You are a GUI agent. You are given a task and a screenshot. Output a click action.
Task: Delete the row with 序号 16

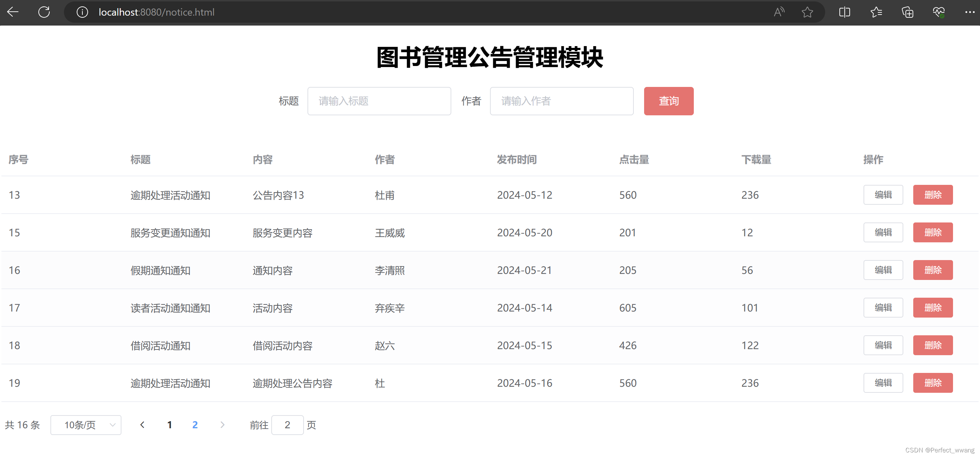(x=932, y=270)
